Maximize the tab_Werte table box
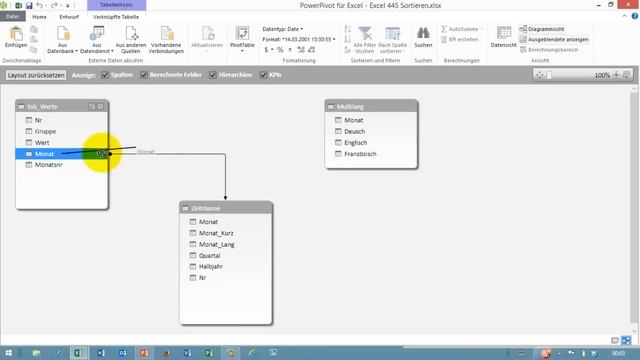 click(x=101, y=107)
